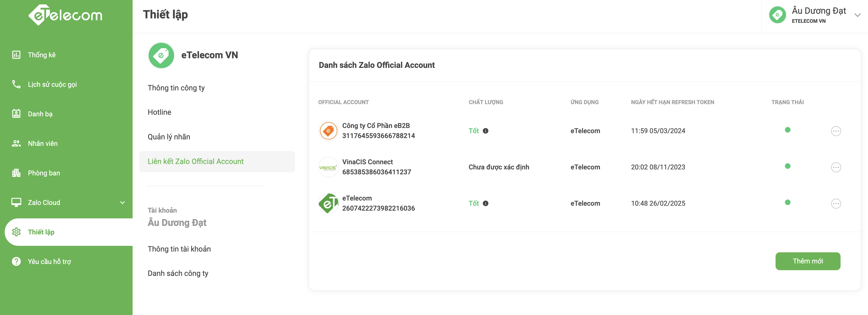Viewport: 868px width, 315px height.
Task: Open Danh sách công ty link
Action: [178, 274]
